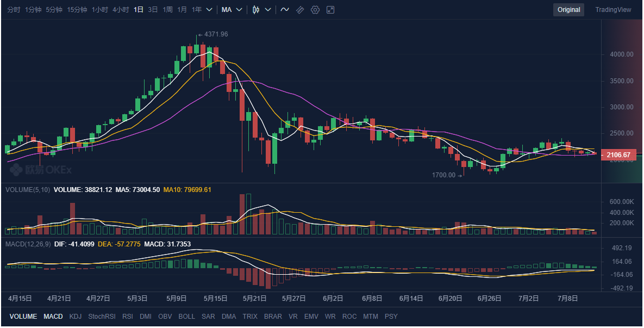Click the 600.00K volume axis label
Image resolution: width=644 pixels, height=328 pixels.
click(x=622, y=202)
